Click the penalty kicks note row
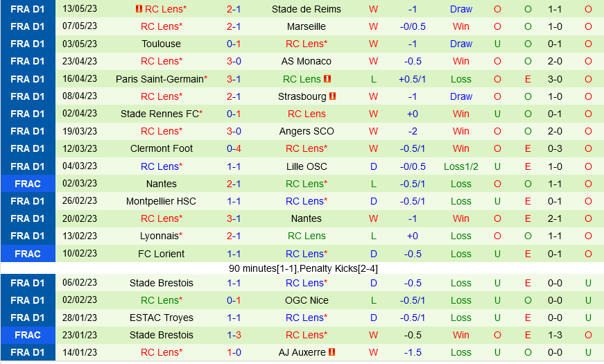The image size is (604, 364). [302, 268]
